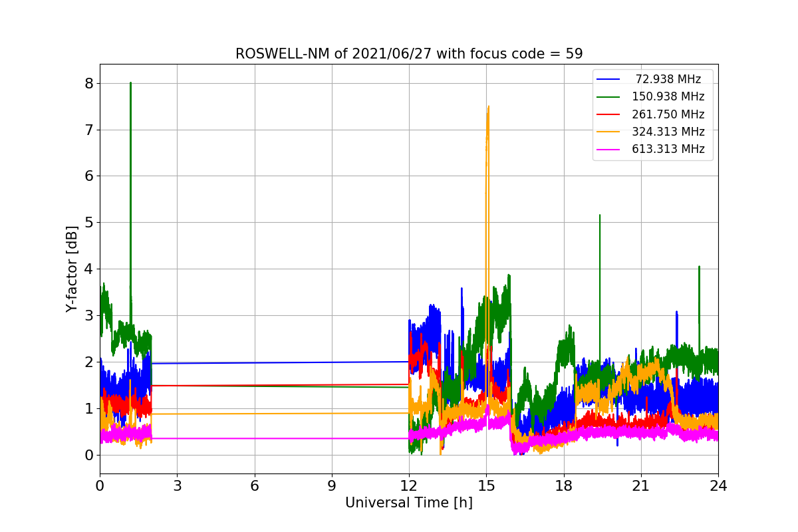Click the x-axis tick label 18
The image size is (798, 532).
pyautogui.click(x=563, y=485)
